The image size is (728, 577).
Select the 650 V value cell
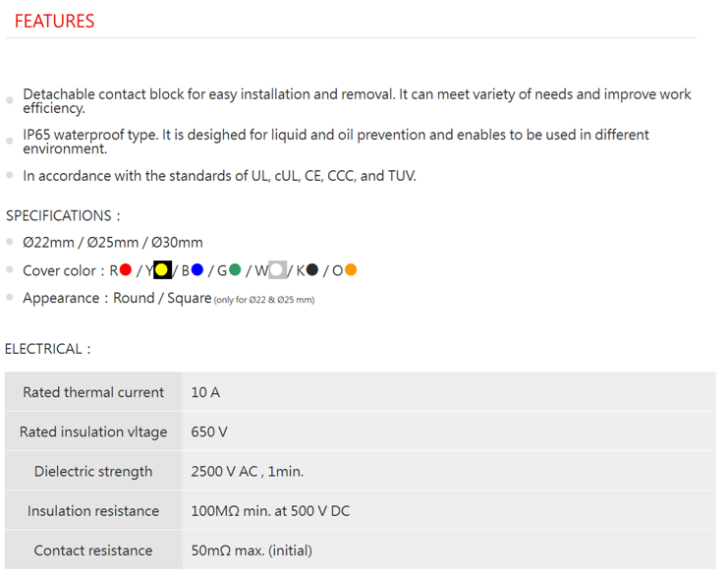tap(209, 432)
